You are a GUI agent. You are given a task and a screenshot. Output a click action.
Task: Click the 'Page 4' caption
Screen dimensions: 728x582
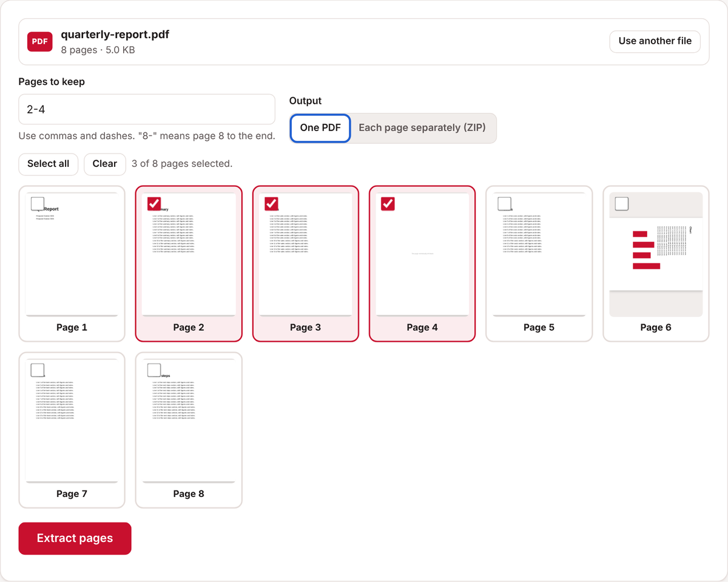[422, 327]
